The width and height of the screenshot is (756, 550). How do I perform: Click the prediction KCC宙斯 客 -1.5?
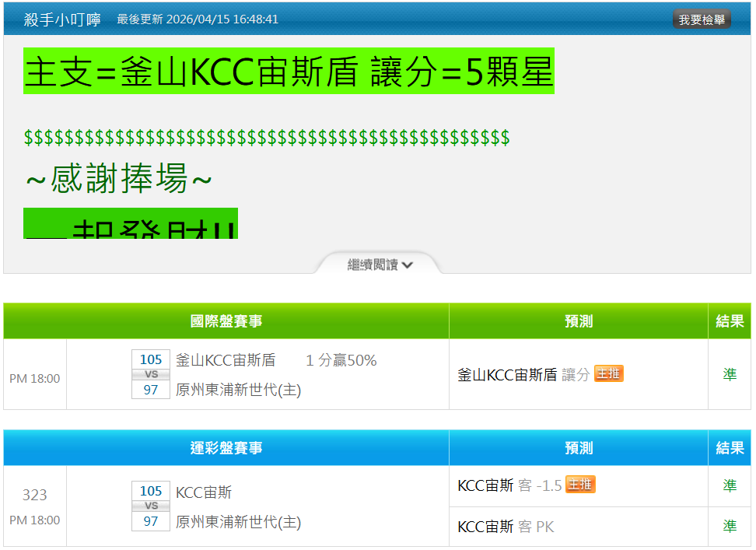point(509,485)
